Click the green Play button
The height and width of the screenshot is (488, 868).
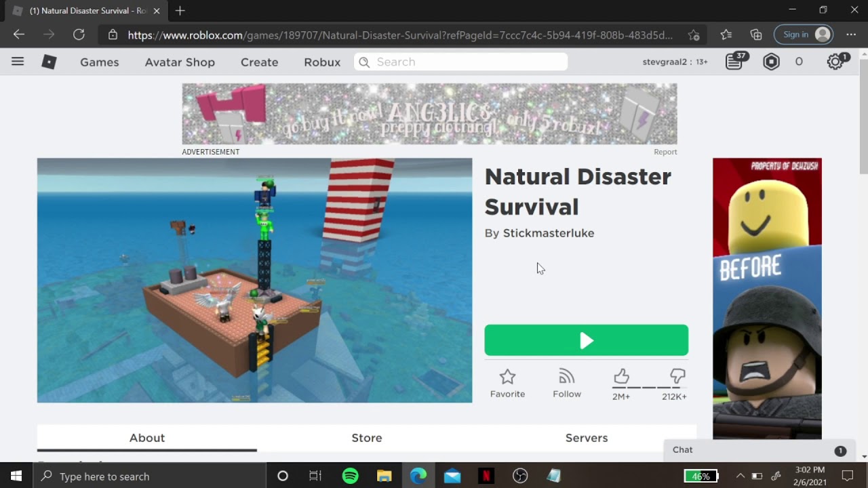[587, 340]
